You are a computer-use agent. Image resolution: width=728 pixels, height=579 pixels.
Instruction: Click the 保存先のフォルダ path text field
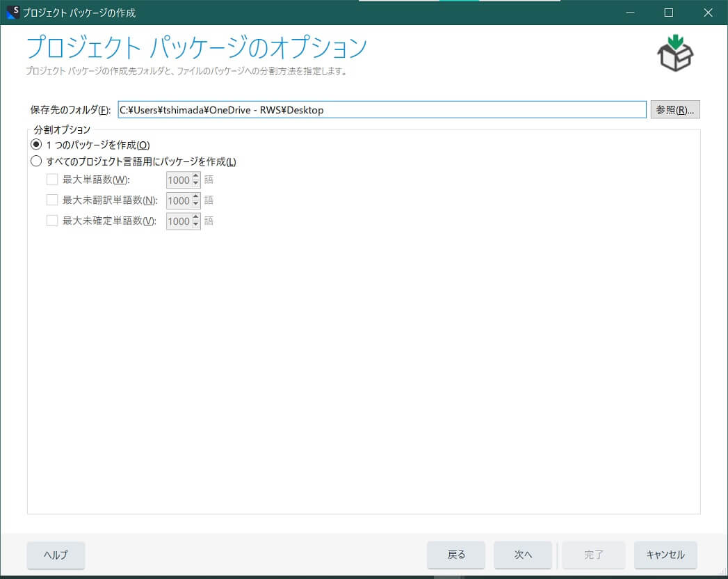tap(382, 110)
